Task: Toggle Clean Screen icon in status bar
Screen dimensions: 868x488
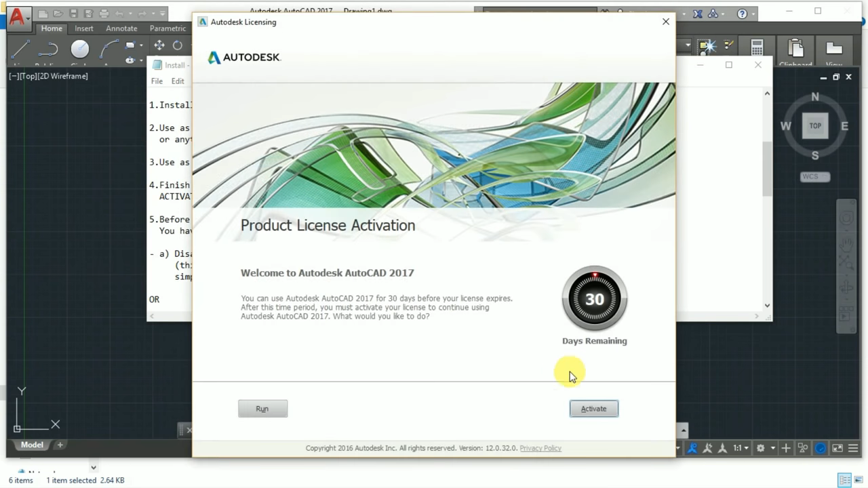Action: (837, 448)
